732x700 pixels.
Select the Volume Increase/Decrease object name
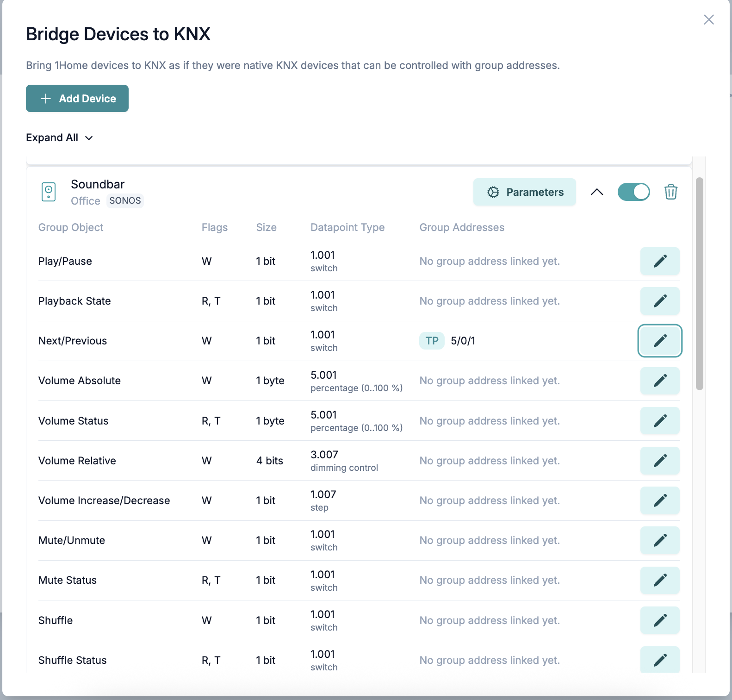tap(104, 500)
